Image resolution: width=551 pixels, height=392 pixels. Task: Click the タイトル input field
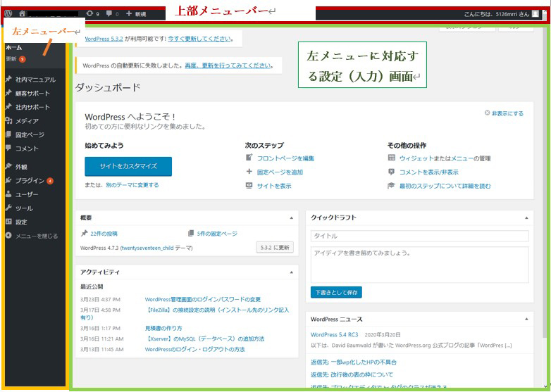point(419,236)
